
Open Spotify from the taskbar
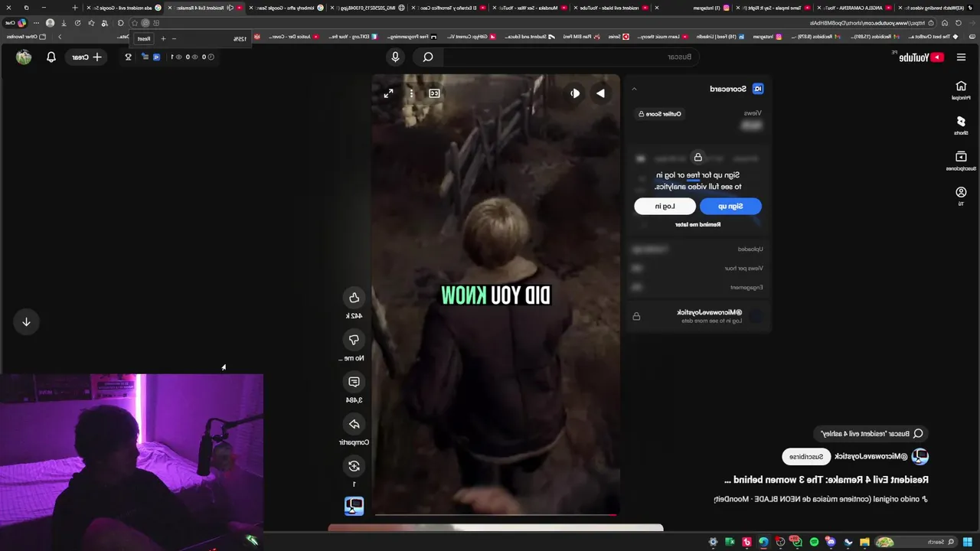coord(814,542)
